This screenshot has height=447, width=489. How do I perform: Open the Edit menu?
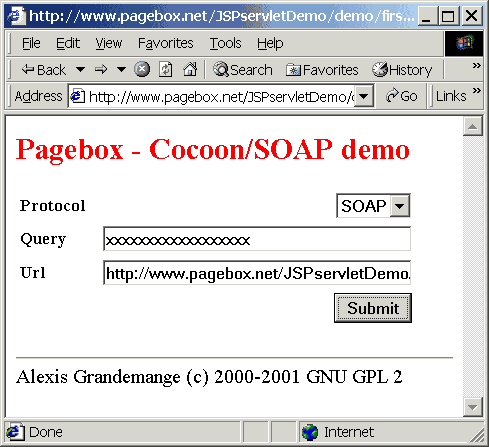68,43
